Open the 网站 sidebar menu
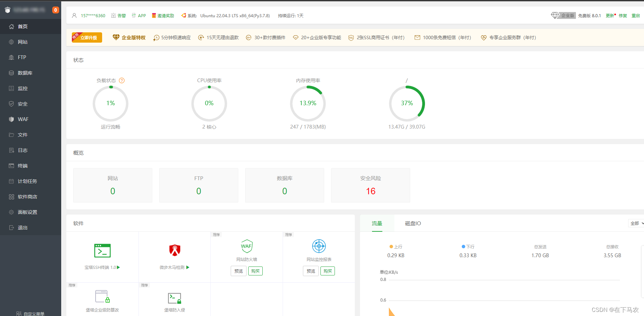This screenshot has height=316, width=644. pos(31,42)
